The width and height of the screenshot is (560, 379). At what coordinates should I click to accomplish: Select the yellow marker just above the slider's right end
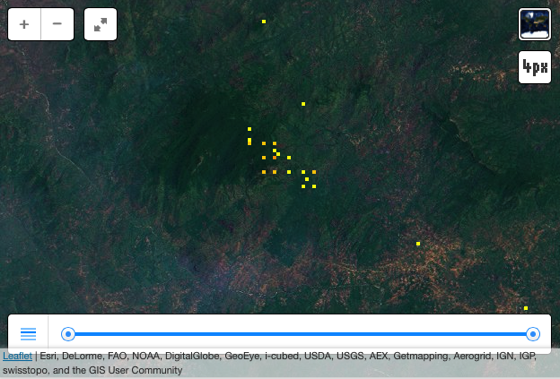coord(526,308)
